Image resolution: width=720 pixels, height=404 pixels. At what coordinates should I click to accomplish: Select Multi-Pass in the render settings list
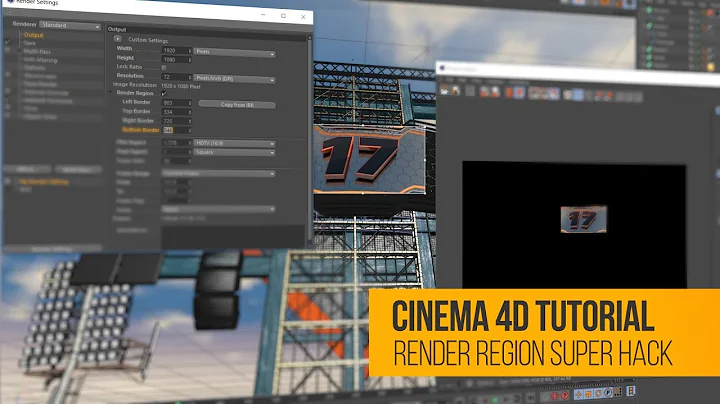(37, 51)
